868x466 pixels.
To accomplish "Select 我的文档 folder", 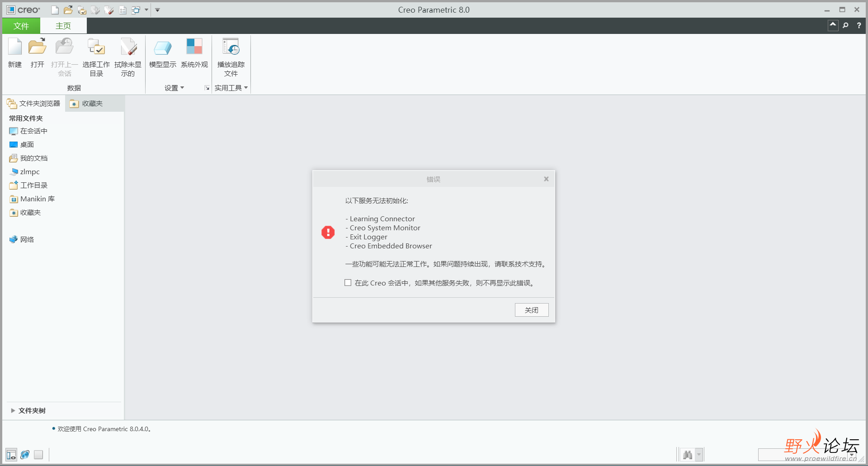I will 28,158.
